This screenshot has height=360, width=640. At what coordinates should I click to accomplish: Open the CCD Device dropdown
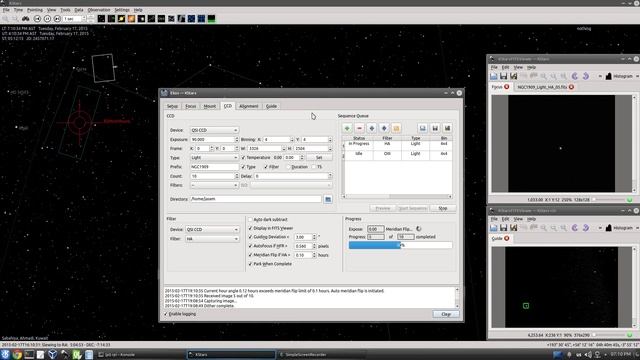214,130
